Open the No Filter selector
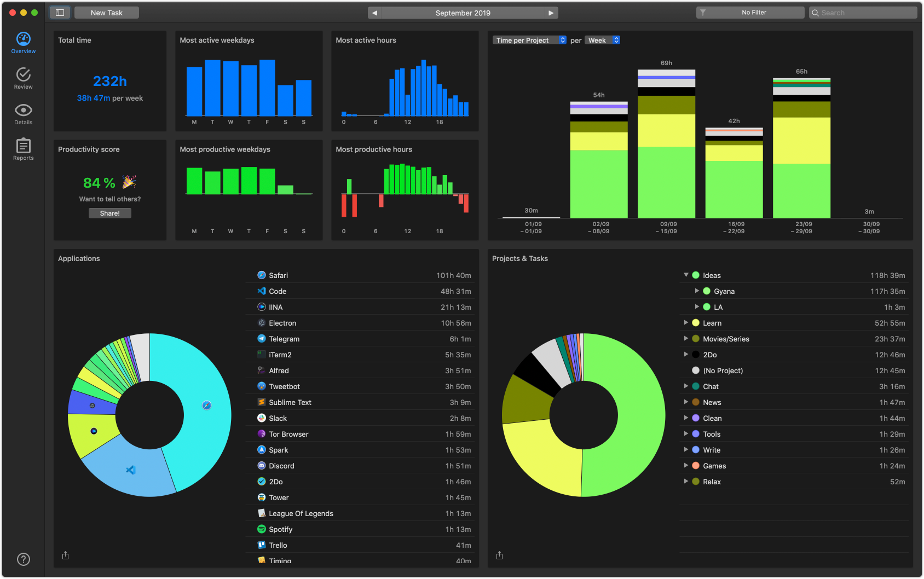Screen dimensions: 924x579 pyautogui.click(x=750, y=13)
